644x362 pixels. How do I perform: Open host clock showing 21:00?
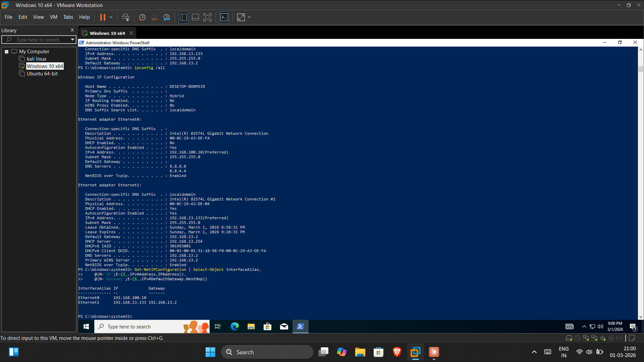click(623, 352)
